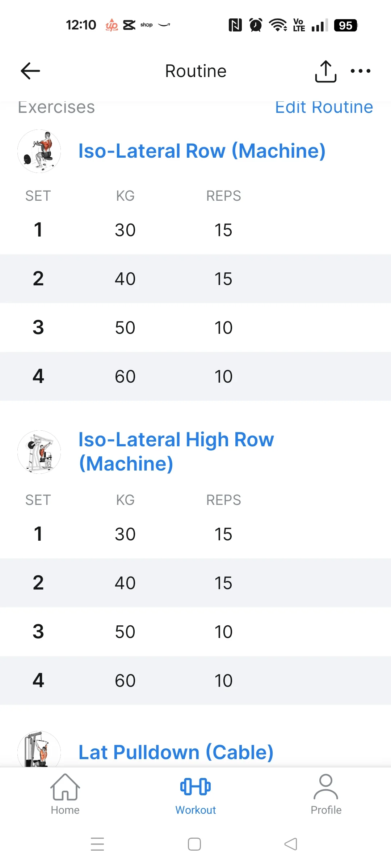Image resolution: width=391 pixels, height=868 pixels.
Task: Open Iso-Lateral Row (Machine) exercise thumbnail
Action: 39,151
